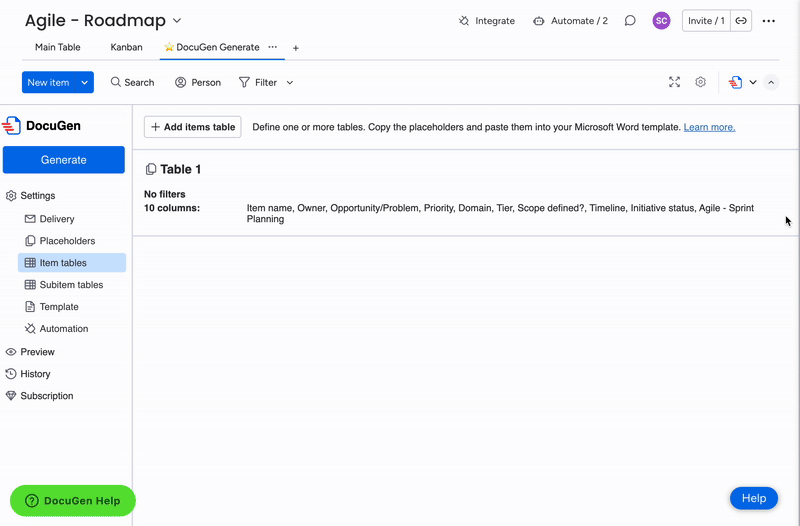Click the green DocuGen Help button

pyautogui.click(x=73, y=501)
